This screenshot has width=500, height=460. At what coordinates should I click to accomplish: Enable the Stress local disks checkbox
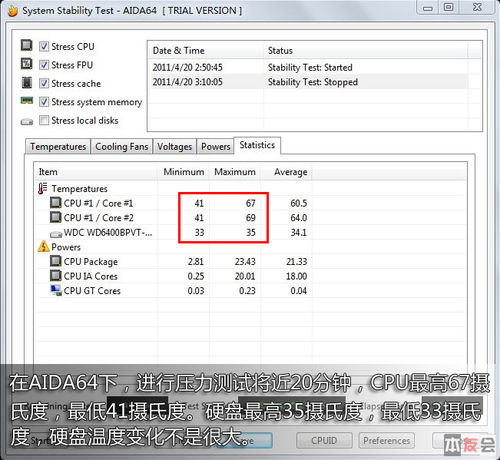(44, 120)
